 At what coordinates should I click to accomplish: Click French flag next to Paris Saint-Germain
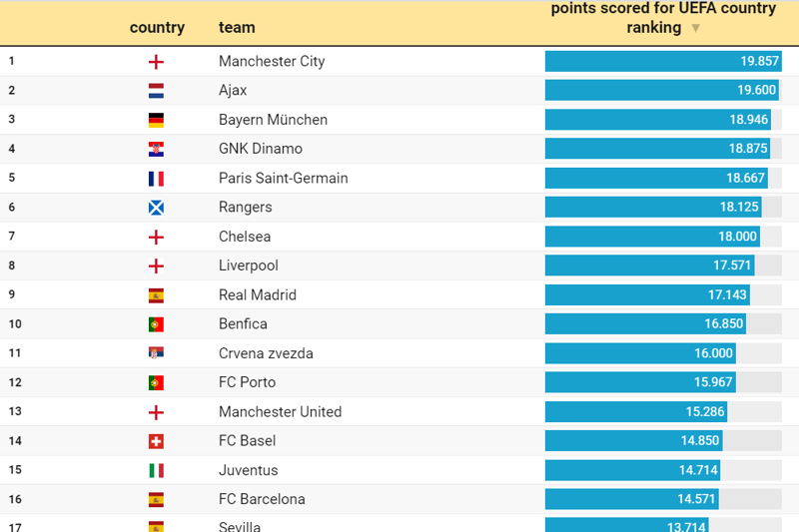point(156,179)
